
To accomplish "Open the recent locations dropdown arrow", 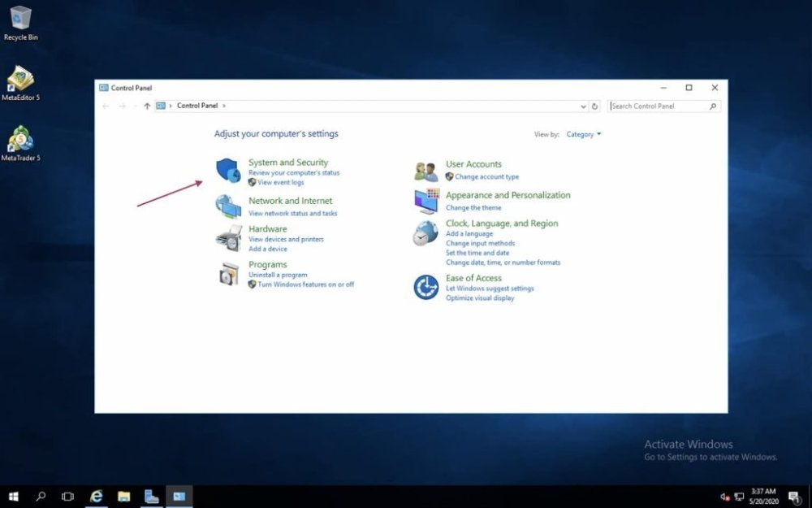I will coord(135,106).
